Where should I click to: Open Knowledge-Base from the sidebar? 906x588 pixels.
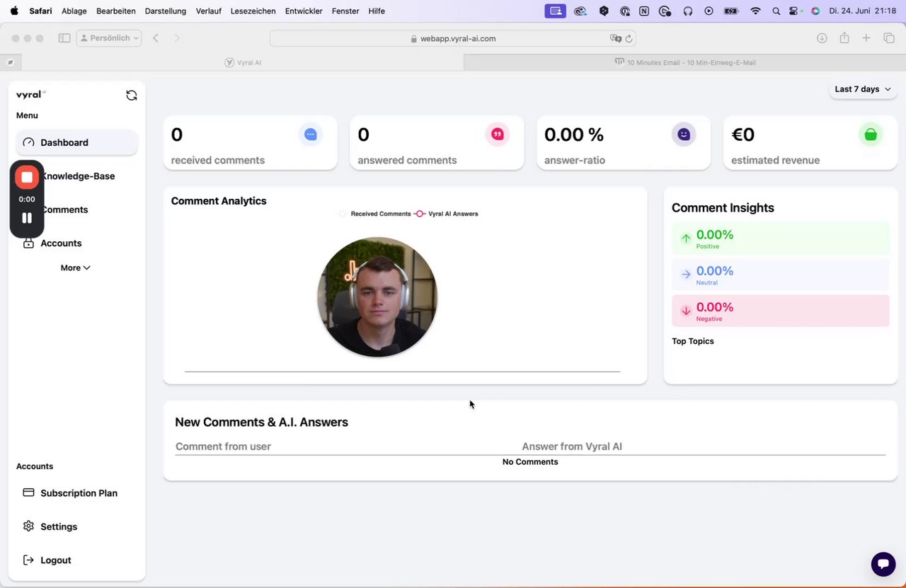(x=77, y=176)
